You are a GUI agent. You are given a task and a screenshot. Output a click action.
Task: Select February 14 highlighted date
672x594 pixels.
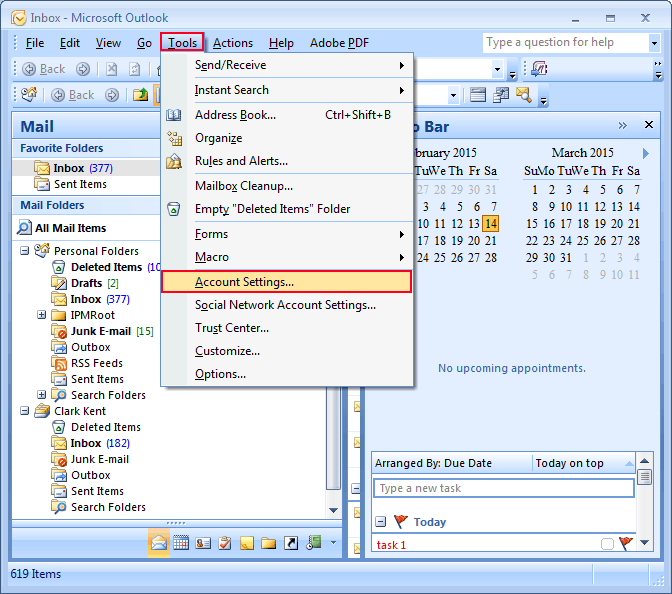tap(491, 223)
